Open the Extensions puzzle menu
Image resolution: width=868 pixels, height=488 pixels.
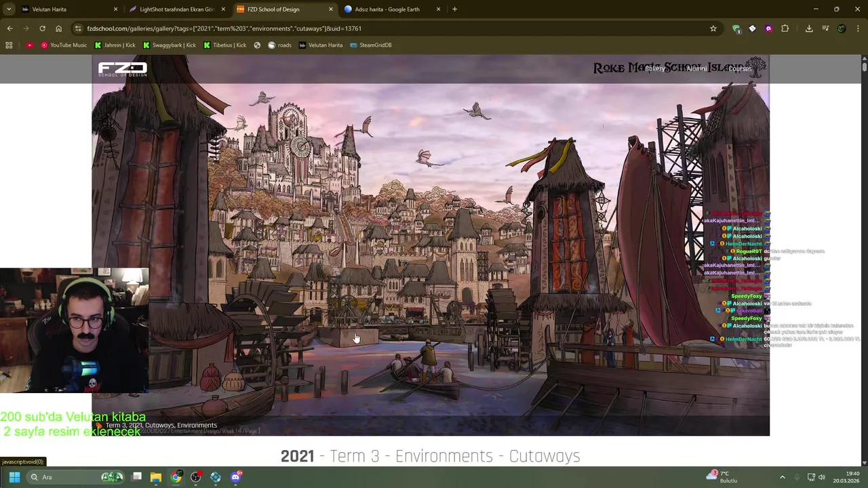point(785,28)
